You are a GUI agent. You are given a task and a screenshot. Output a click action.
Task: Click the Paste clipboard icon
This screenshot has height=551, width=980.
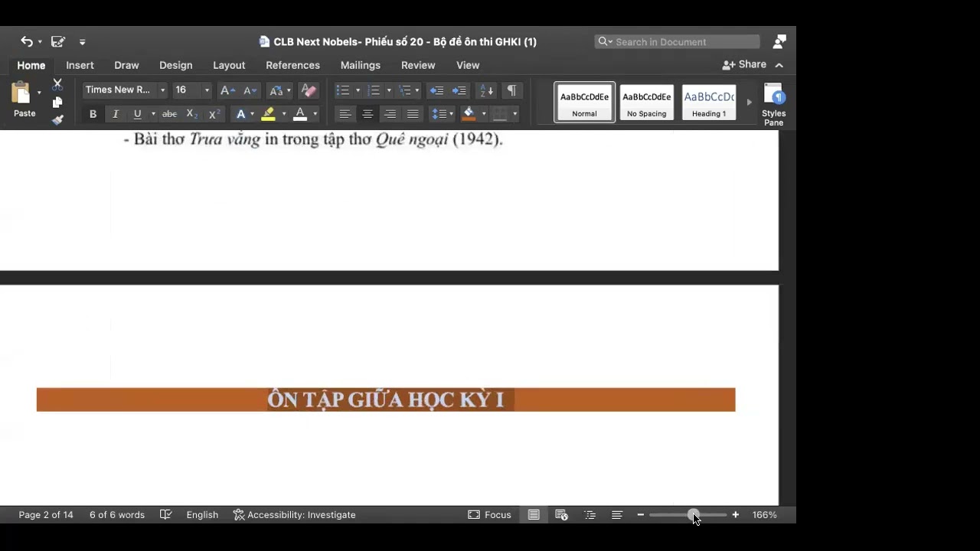tap(21, 93)
